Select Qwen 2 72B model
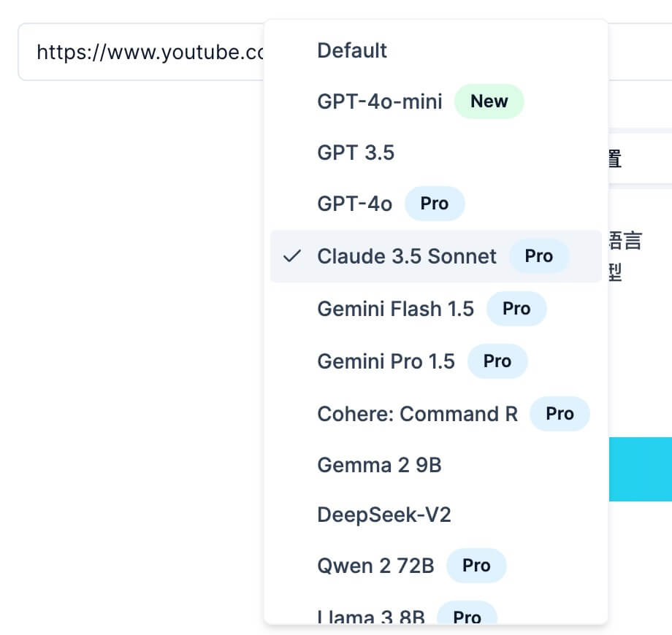This screenshot has width=672, height=635. 375,566
